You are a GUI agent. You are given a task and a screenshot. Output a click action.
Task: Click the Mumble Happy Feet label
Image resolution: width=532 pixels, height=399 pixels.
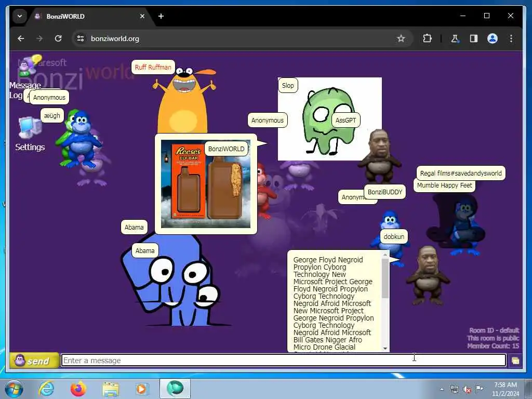[444, 185]
